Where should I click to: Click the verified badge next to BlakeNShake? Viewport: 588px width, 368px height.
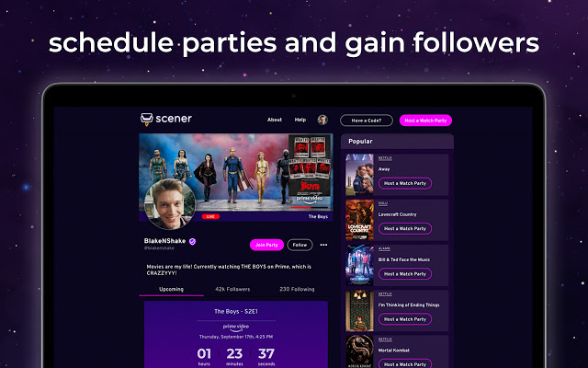[x=192, y=241]
